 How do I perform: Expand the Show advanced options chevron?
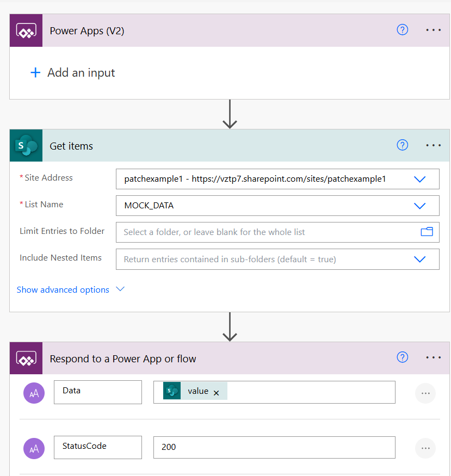pos(120,289)
